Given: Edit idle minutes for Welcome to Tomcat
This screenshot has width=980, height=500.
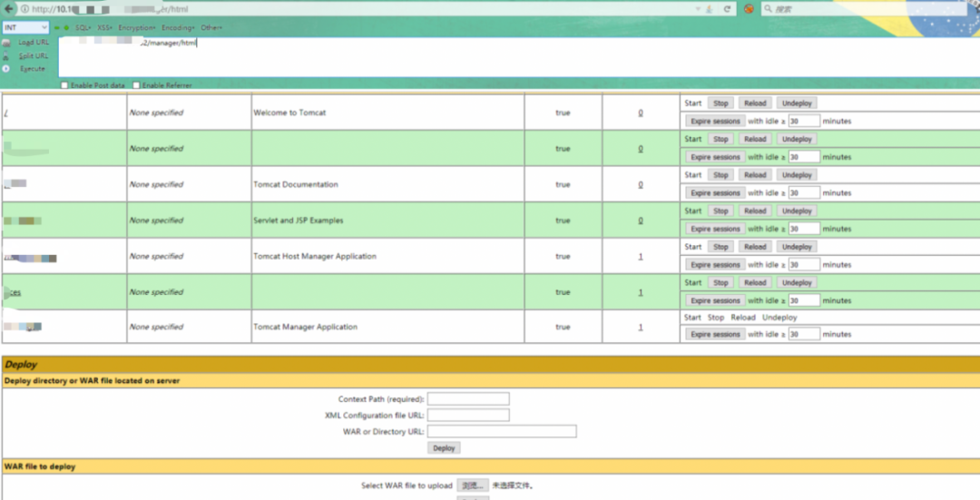Looking at the screenshot, I should click(x=804, y=122).
